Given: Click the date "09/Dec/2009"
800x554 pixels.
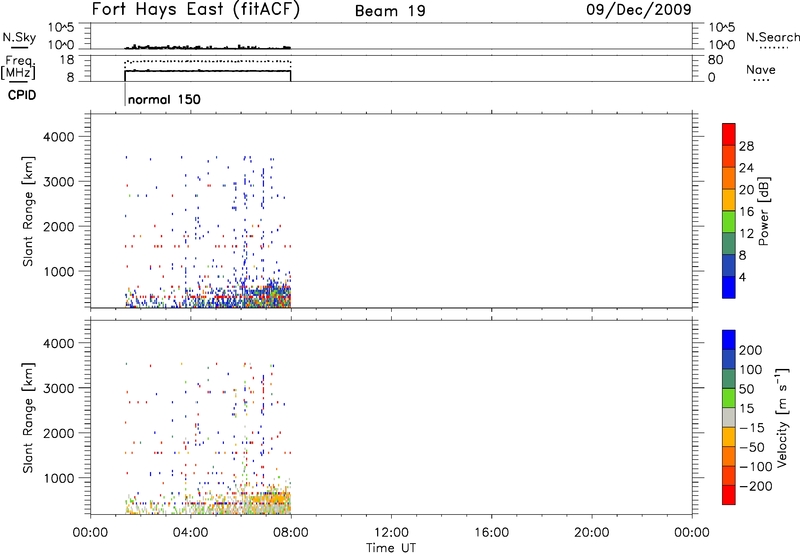Looking at the screenshot, I should (639, 9).
